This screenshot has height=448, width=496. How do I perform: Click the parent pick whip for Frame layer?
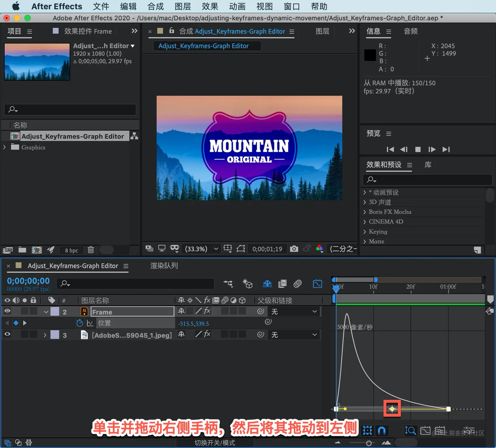click(x=261, y=311)
